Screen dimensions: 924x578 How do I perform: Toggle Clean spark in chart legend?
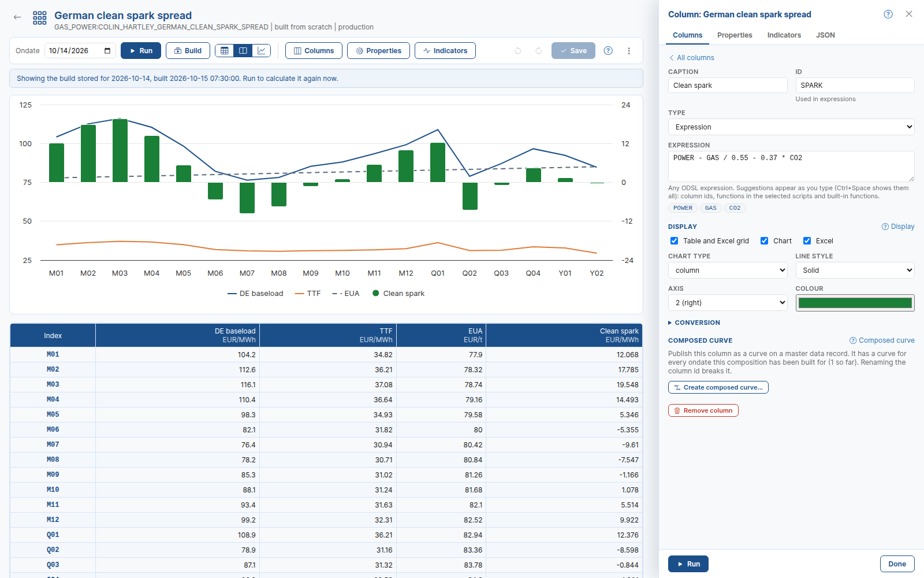click(398, 294)
